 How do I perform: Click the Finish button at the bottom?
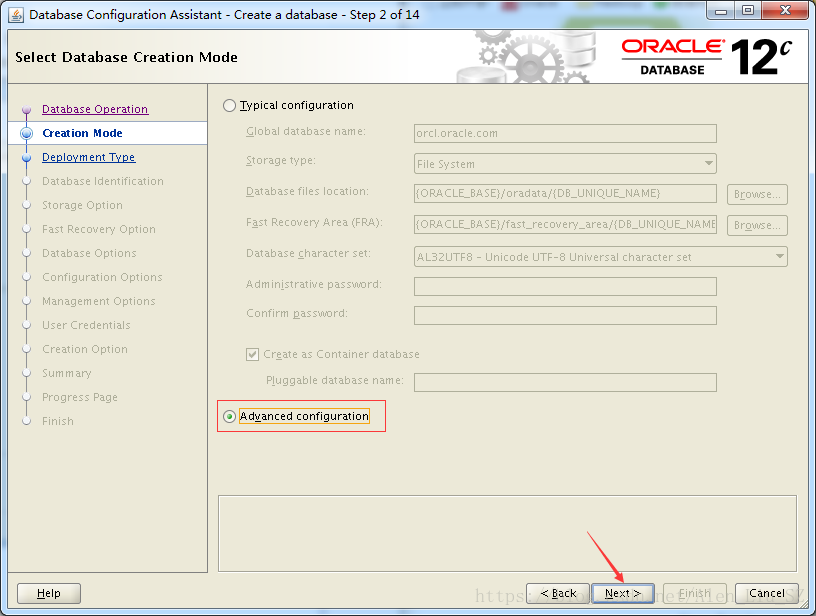[x=695, y=593]
